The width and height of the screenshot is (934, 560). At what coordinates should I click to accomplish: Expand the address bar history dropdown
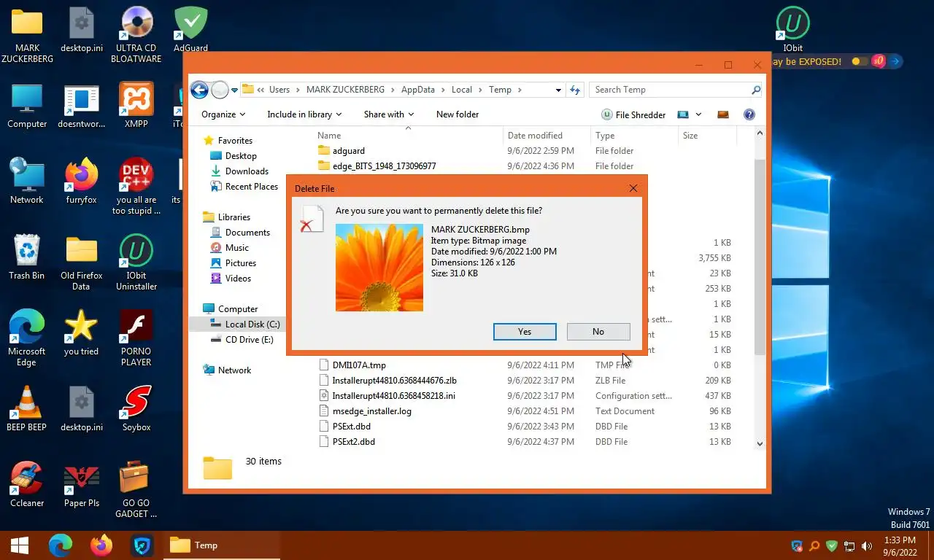[x=558, y=90]
